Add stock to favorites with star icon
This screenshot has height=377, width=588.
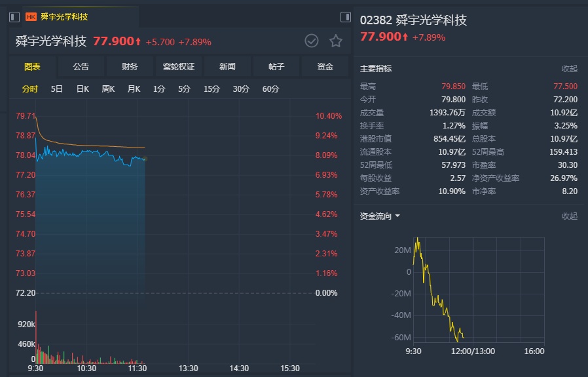tap(336, 41)
